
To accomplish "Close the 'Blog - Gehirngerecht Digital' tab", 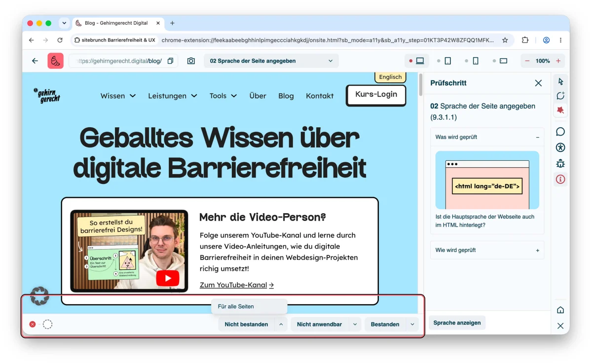I will coord(158,23).
